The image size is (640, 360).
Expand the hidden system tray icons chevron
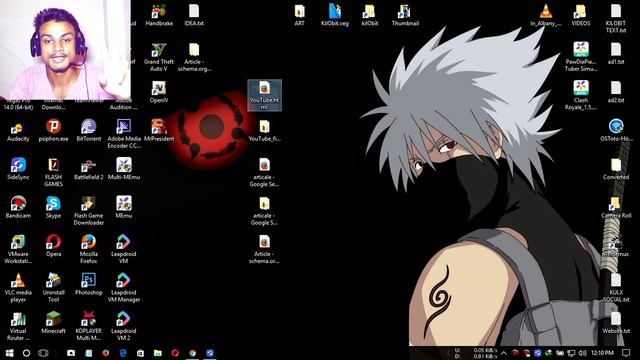[x=504, y=353]
